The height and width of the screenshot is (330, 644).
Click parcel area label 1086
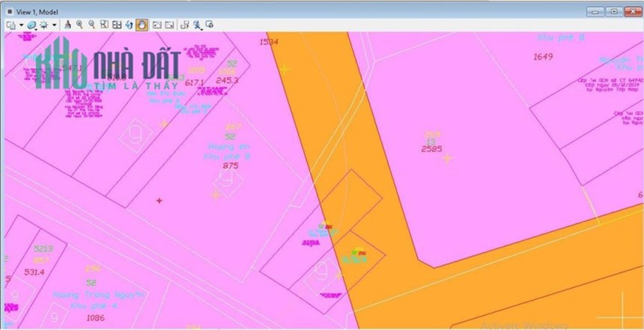pos(95,318)
